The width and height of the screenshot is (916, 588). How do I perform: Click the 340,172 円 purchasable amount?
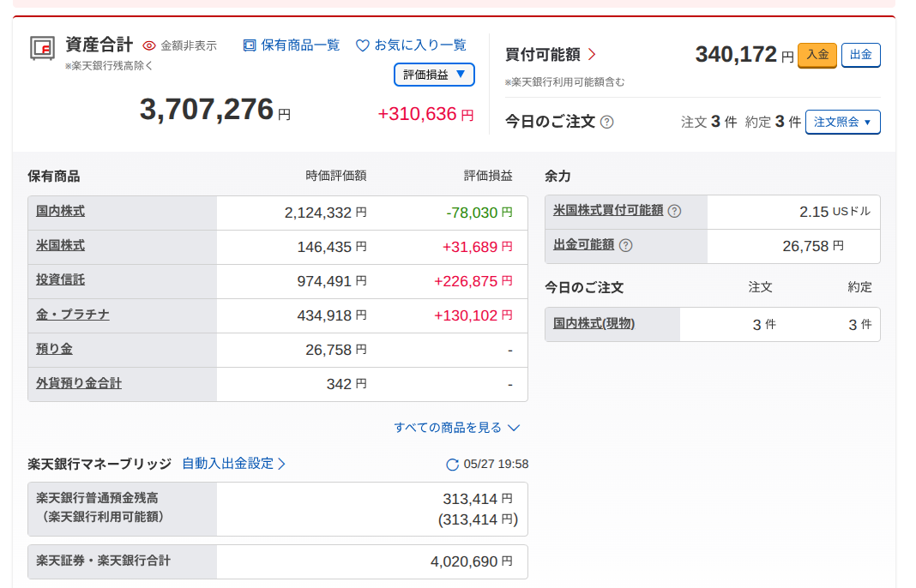tap(744, 54)
